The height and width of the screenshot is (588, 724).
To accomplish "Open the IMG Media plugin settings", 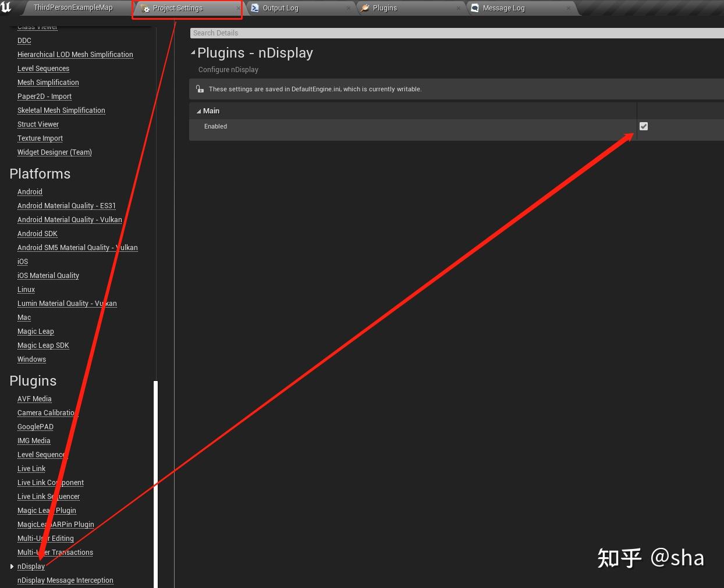I will point(34,441).
